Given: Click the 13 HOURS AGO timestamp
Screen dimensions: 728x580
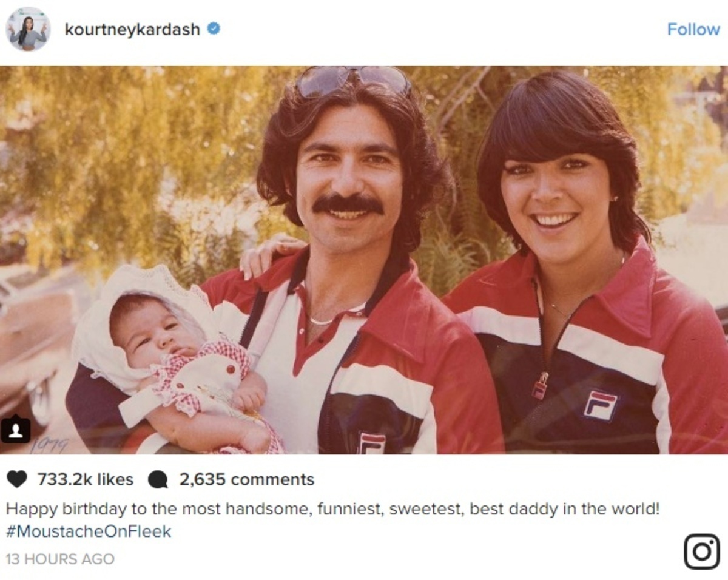Looking at the screenshot, I should coord(60,559).
